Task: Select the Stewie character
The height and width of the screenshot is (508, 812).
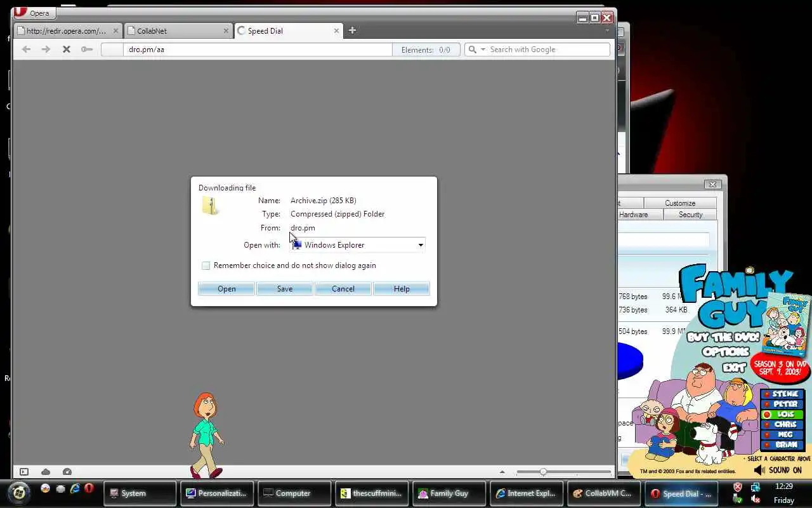Action: (781, 394)
